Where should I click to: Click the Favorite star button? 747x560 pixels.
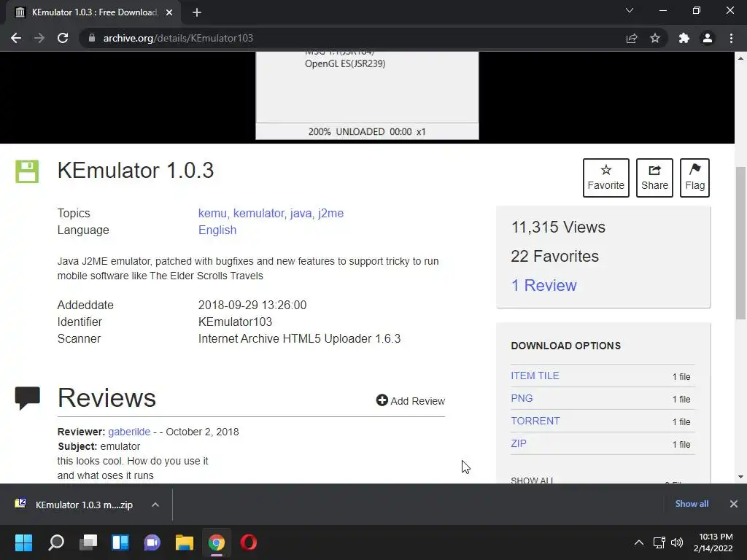(606, 178)
